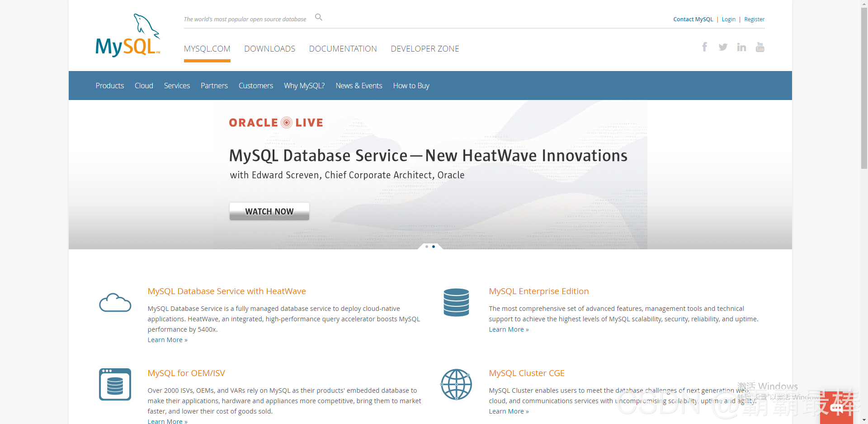Screen dimensions: 868x424
Task: Open the YouTube icon in header
Action: (x=760, y=47)
